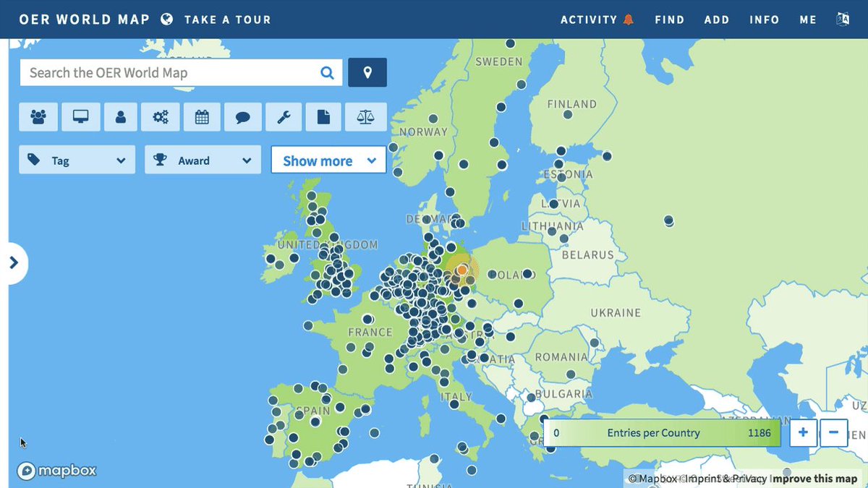Click the globe icon beside OER World Map

pyautogui.click(x=167, y=20)
